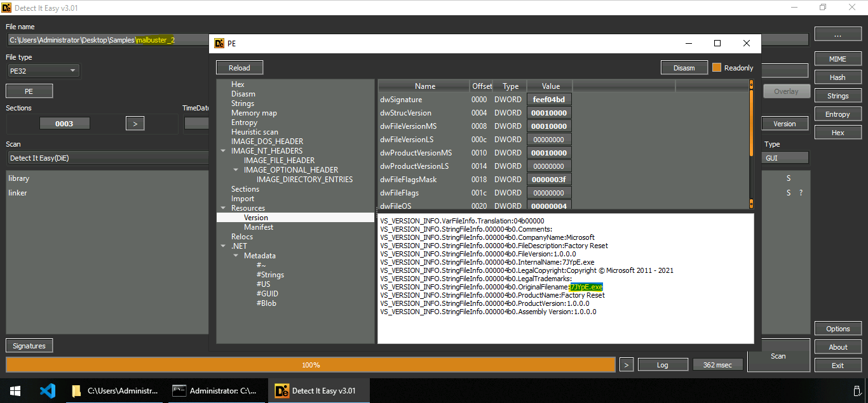
Task: Click the sections arrow button next to 0003
Action: tap(135, 124)
